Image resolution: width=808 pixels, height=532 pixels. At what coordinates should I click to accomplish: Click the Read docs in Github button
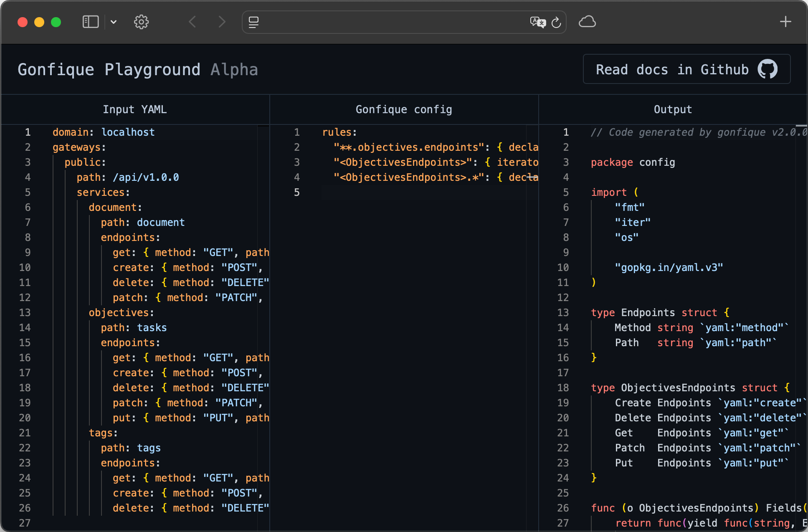[686, 69]
